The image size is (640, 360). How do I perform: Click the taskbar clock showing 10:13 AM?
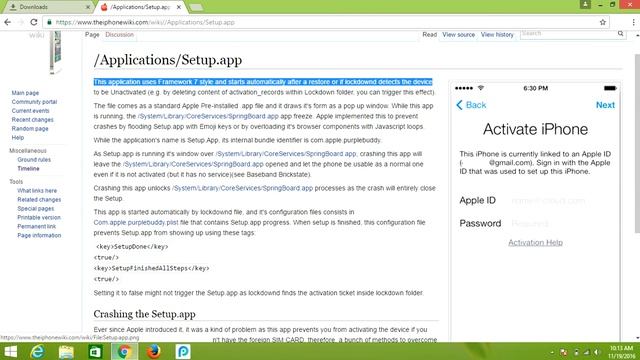tap(621, 352)
